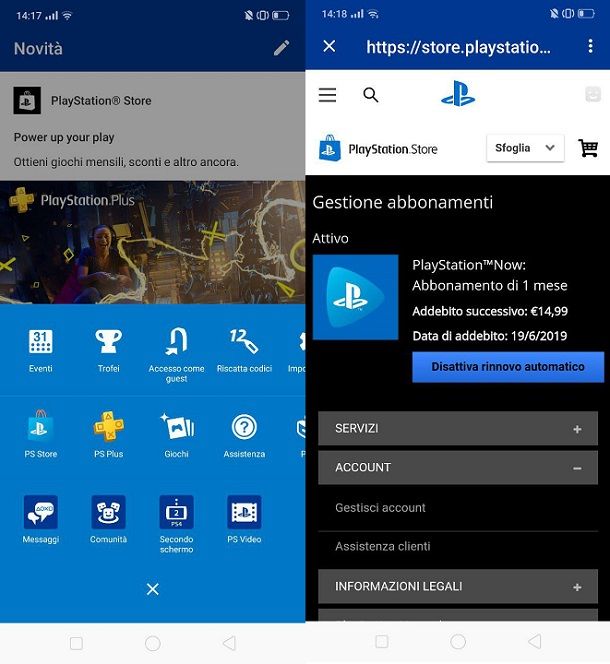Open the Sfoglia dropdown
Screen dimensions: 610x664
click(x=525, y=148)
